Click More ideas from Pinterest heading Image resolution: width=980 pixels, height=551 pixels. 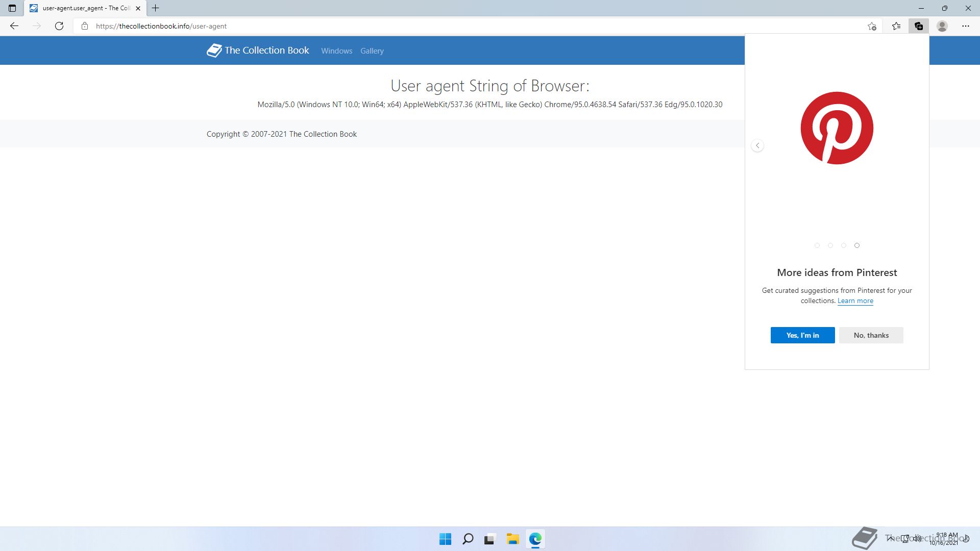click(x=837, y=272)
